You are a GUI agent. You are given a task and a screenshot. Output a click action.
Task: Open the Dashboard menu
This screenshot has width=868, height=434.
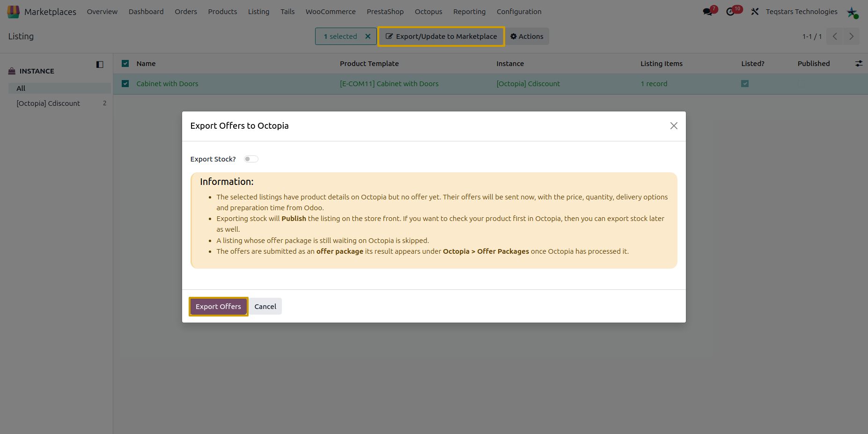click(x=146, y=12)
